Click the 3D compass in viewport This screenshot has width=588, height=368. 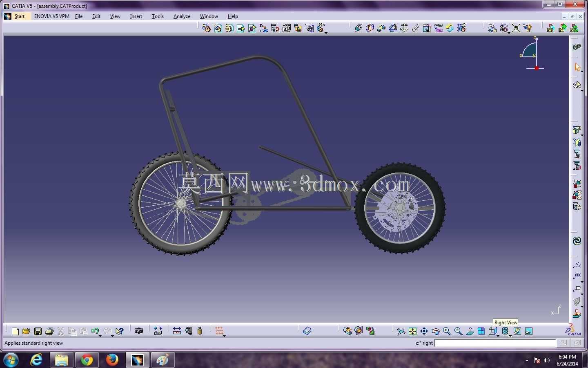point(531,53)
